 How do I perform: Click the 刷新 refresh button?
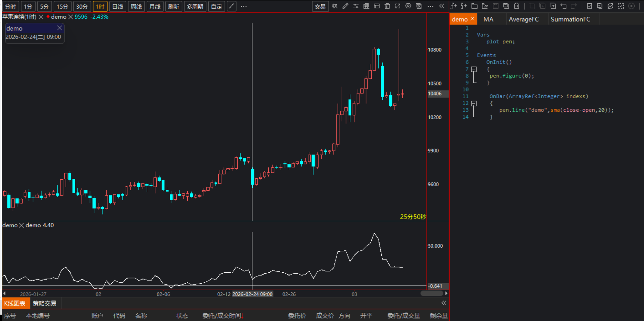(x=173, y=6)
